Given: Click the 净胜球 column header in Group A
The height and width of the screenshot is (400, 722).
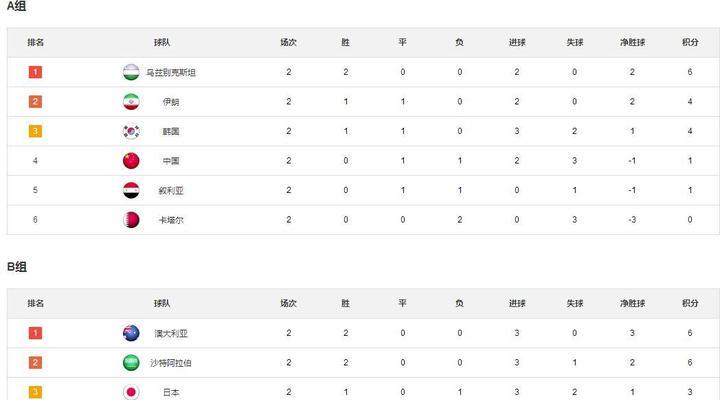Looking at the screenshot, I should tap(632, 42).
